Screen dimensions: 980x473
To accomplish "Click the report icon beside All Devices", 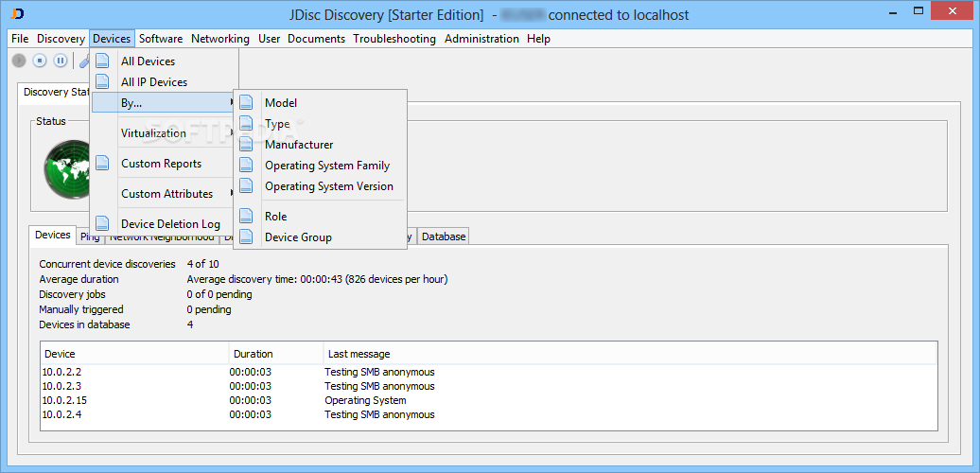I will tap(102, 61).
